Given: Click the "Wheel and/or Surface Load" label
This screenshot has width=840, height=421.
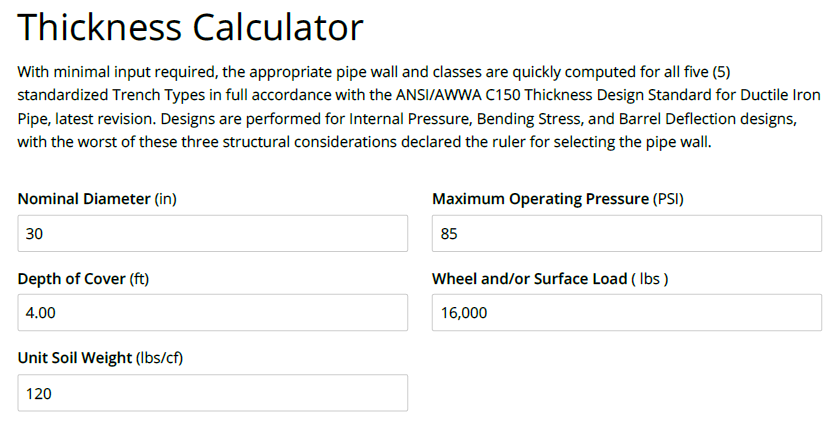Looking at the screenshot, I should click(x=529, y=279).
